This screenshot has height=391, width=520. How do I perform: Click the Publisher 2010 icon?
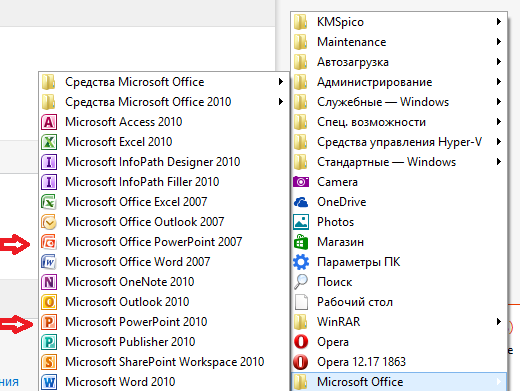[49, 342]
